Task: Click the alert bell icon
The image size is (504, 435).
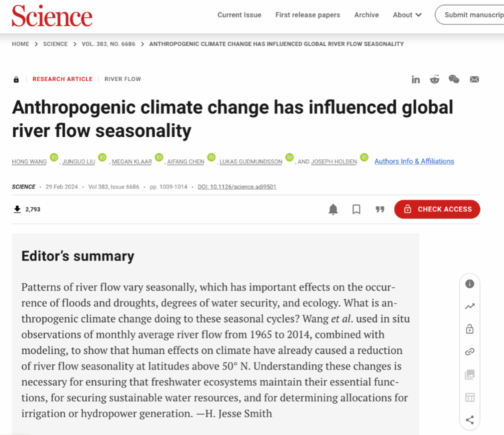Action: point(333,209)
